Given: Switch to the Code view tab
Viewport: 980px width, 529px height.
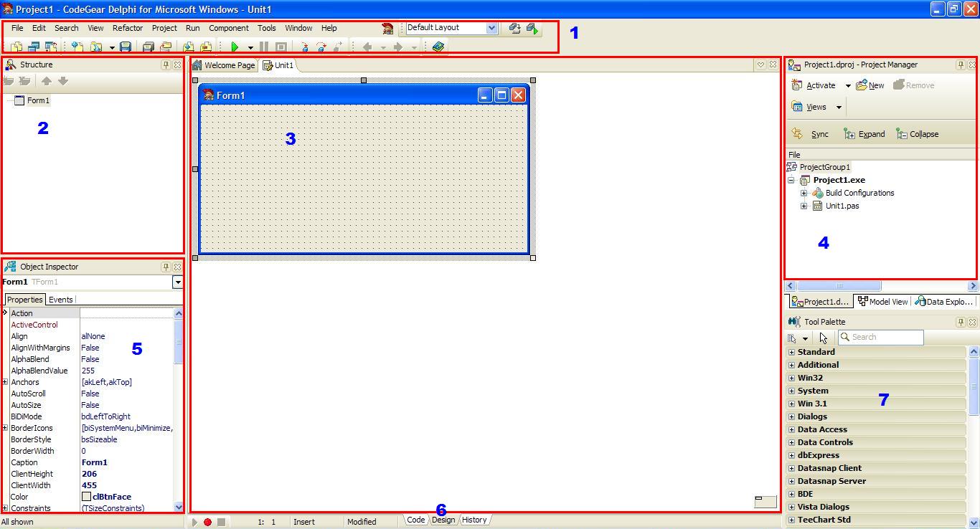Looking at the screenshot, I should click(x=416, y=520).
